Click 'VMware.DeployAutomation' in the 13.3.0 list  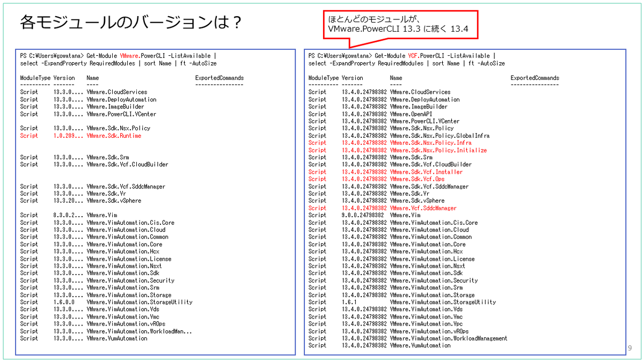[x=121, y=99]
